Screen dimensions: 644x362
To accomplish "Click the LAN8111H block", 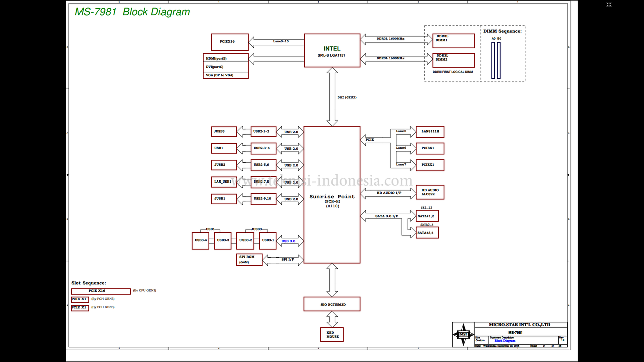I will point(430,132).
